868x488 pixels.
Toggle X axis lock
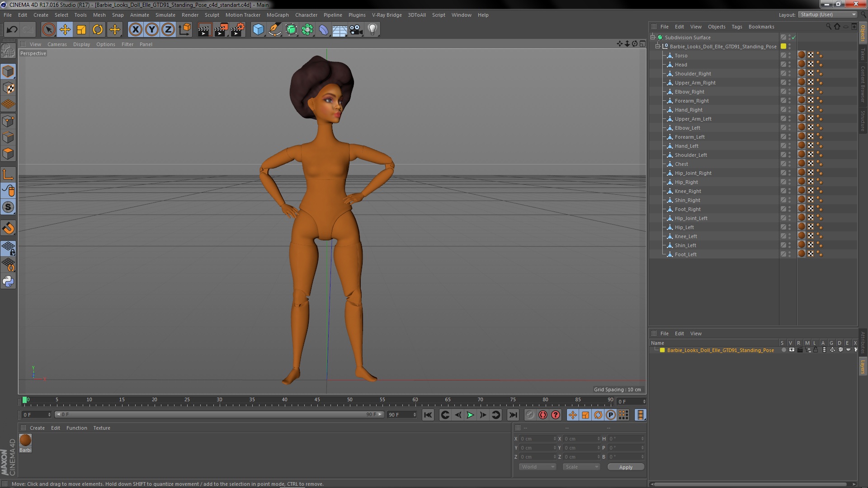tap(135, 30)
